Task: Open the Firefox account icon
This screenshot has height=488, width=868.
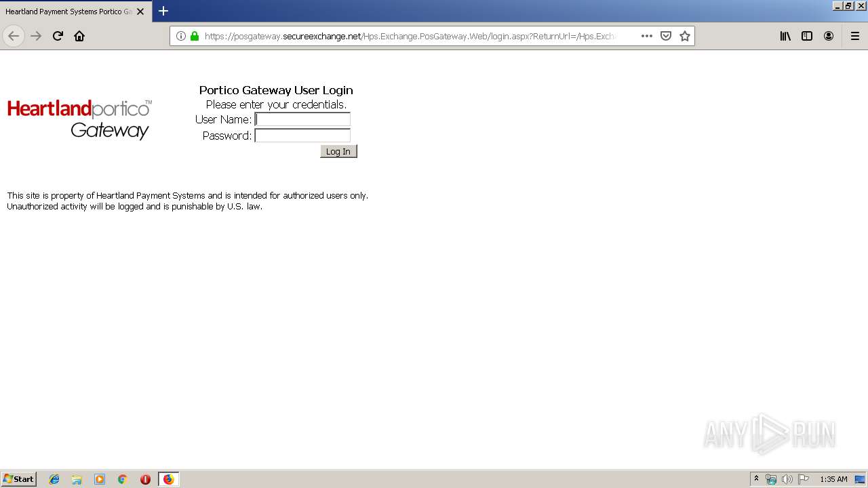Action: [x=829, y=36]
